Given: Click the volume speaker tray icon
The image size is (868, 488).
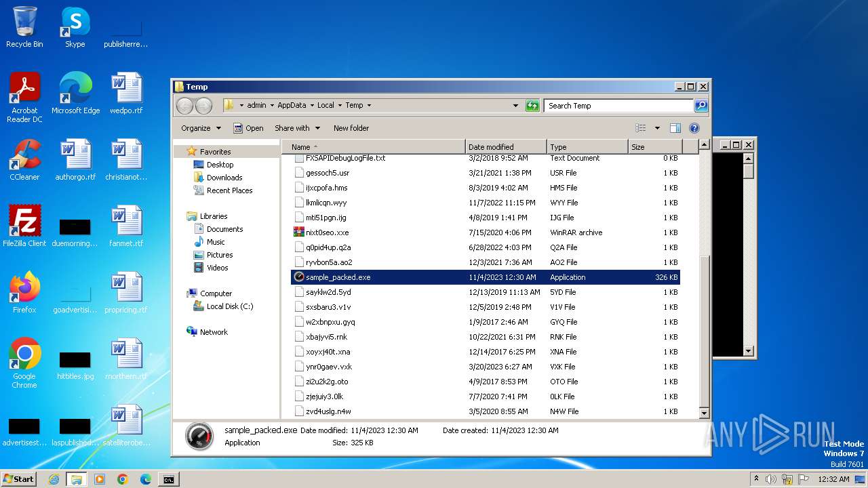Looking at the screenshot, I should click(x=771, y=479).
